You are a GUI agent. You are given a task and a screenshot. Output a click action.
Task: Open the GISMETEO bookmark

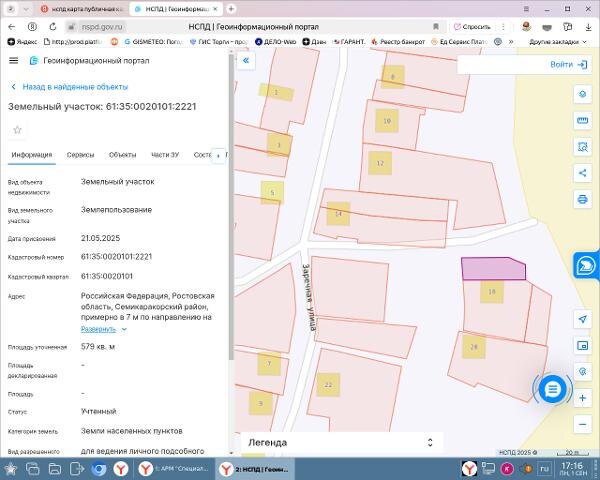pos(153,42)
